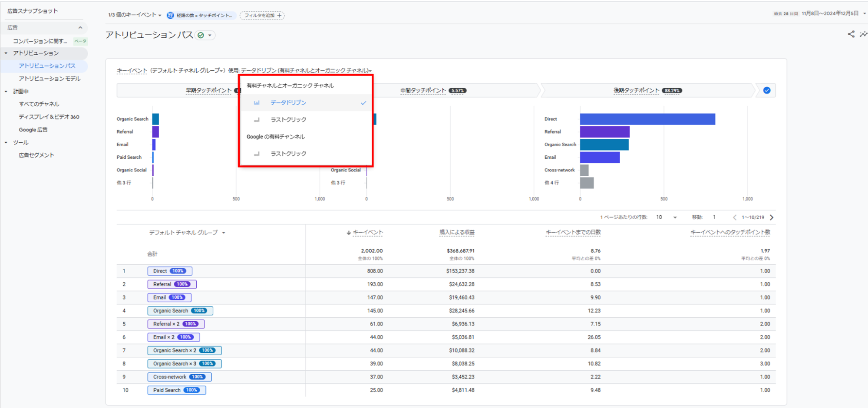Toggle the blue checkmark at the end of touchpoint bar
The height and width of the screenshot is (408, 868).
point(767,90)
